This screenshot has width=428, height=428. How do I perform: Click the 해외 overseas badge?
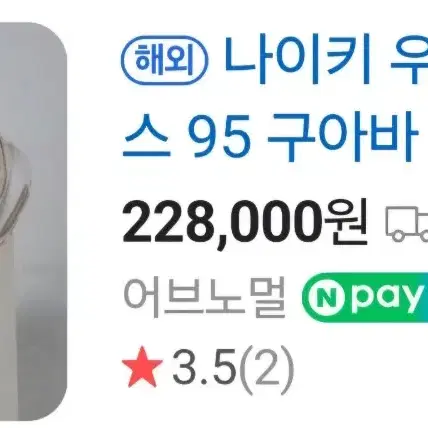tap(166, 62)
